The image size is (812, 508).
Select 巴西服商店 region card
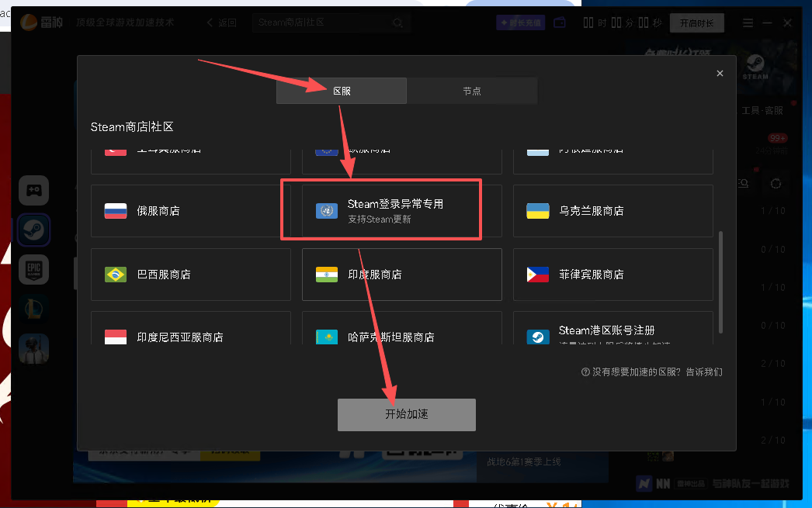[x=191, y=275]
